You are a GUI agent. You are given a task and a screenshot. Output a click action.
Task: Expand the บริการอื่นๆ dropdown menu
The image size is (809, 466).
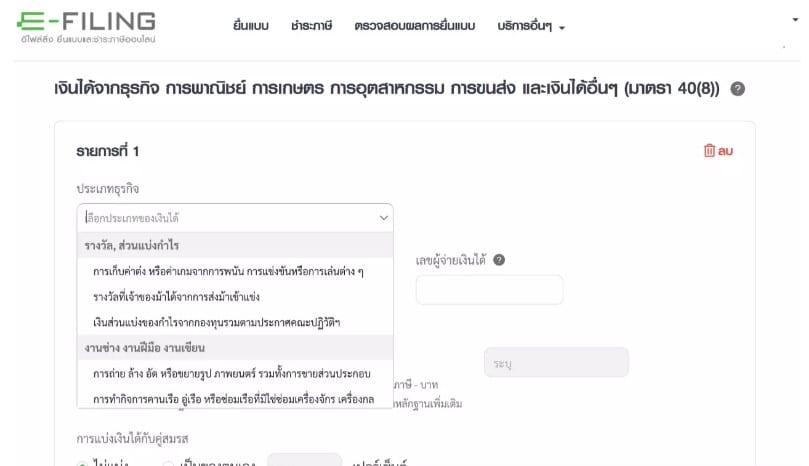(x=531, y=26)
